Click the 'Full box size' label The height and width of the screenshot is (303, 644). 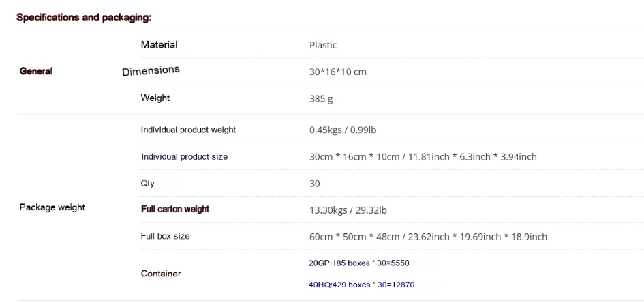tap(165, 236)
